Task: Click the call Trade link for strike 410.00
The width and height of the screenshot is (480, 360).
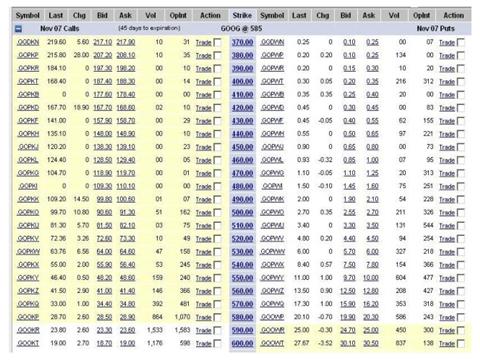Action: point(203,95)
